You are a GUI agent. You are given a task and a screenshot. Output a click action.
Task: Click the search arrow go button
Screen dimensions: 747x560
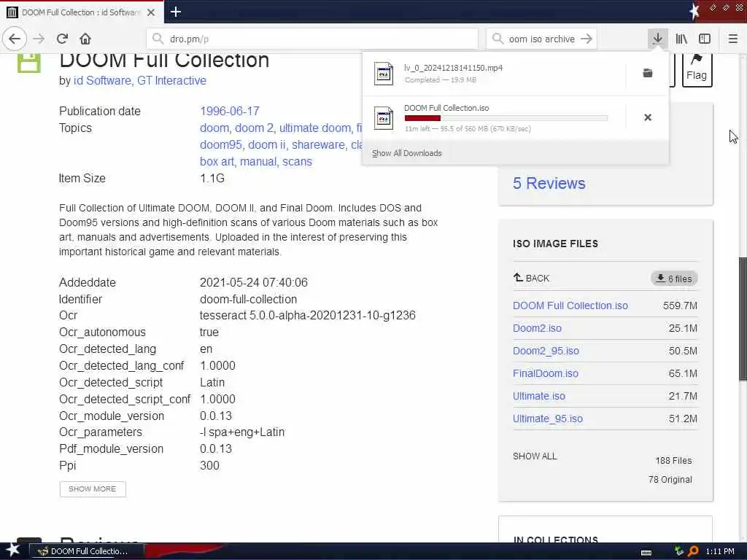[587, 39]
